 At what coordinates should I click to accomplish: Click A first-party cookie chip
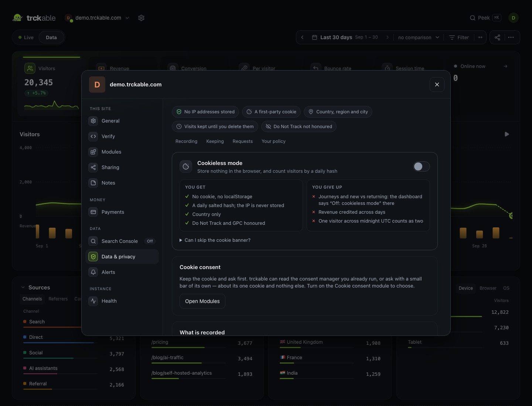pyautogui.click(x=272, y=112)
